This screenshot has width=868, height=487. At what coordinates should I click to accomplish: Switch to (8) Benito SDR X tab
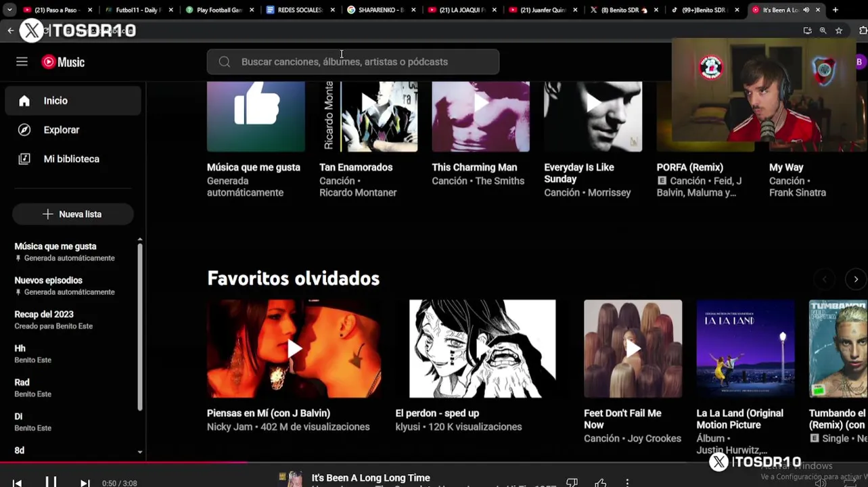coord(624,10)
